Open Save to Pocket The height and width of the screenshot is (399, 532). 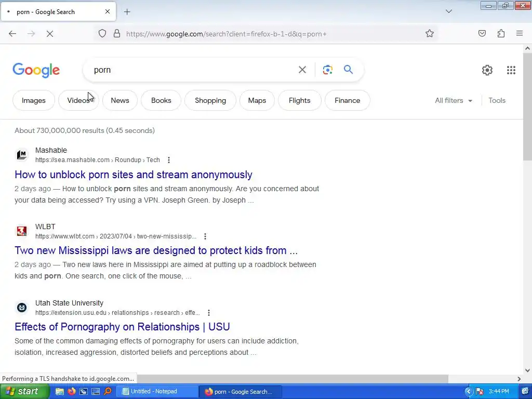[482, 34]
